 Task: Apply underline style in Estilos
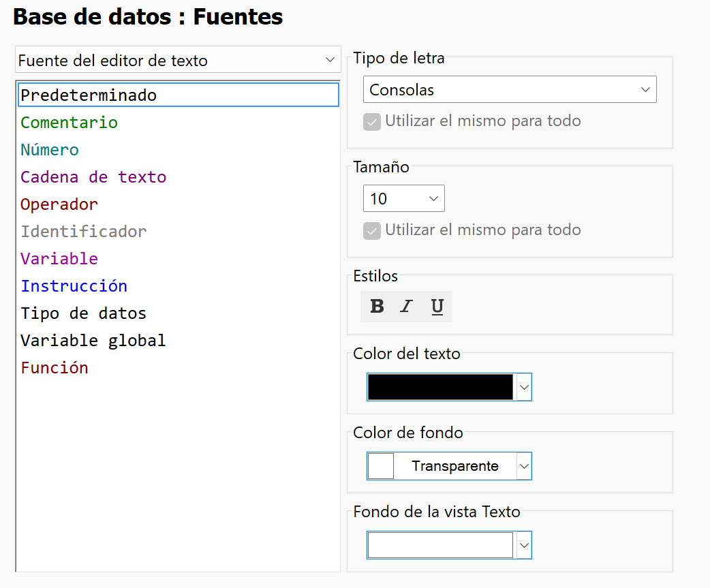pyautogui.click(x=435, y=306)
